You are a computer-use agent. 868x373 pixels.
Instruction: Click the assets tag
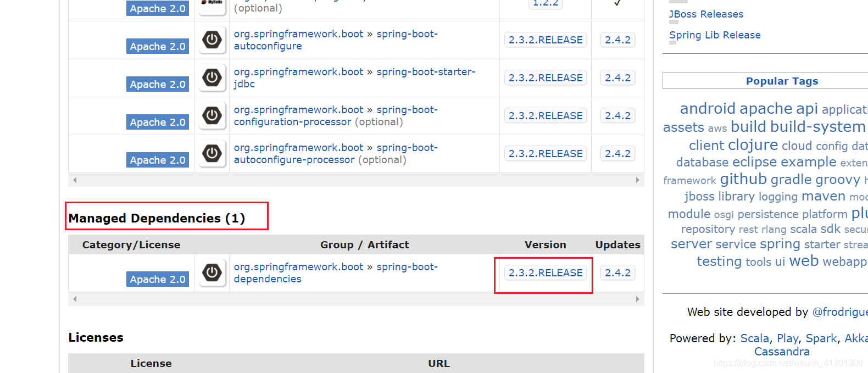click(x=683, y=127)
